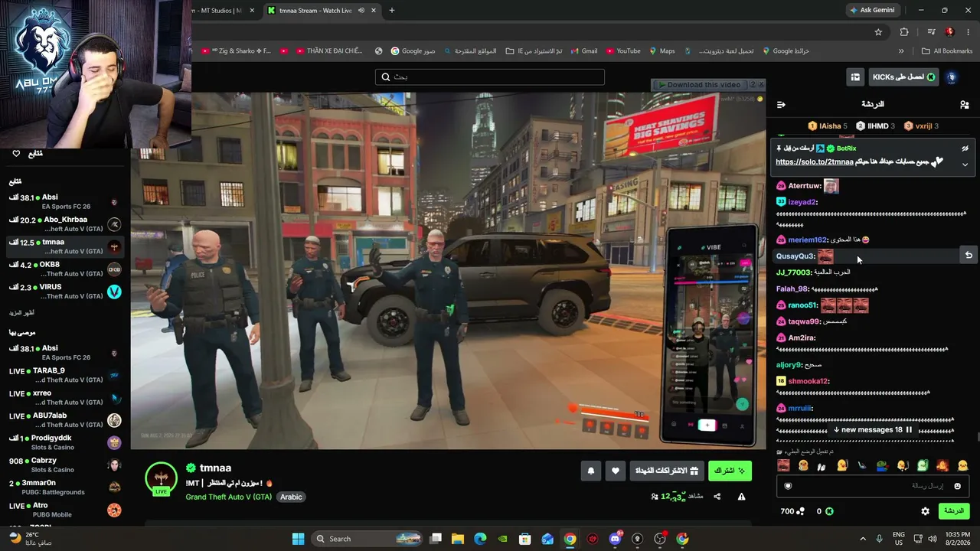Share the stream
This screenshot has height=551, width=980.
pos(717,497)
